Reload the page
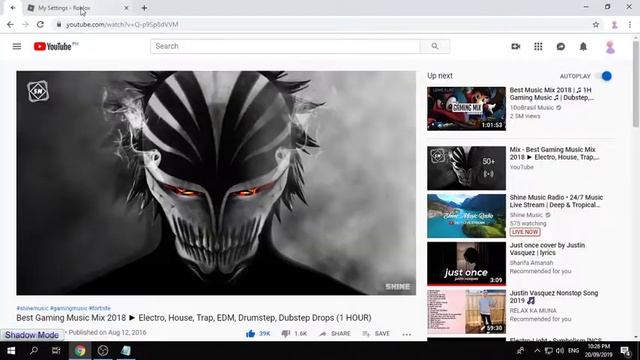The width and height of the screenshot is (640, 360). click(40, 24)
